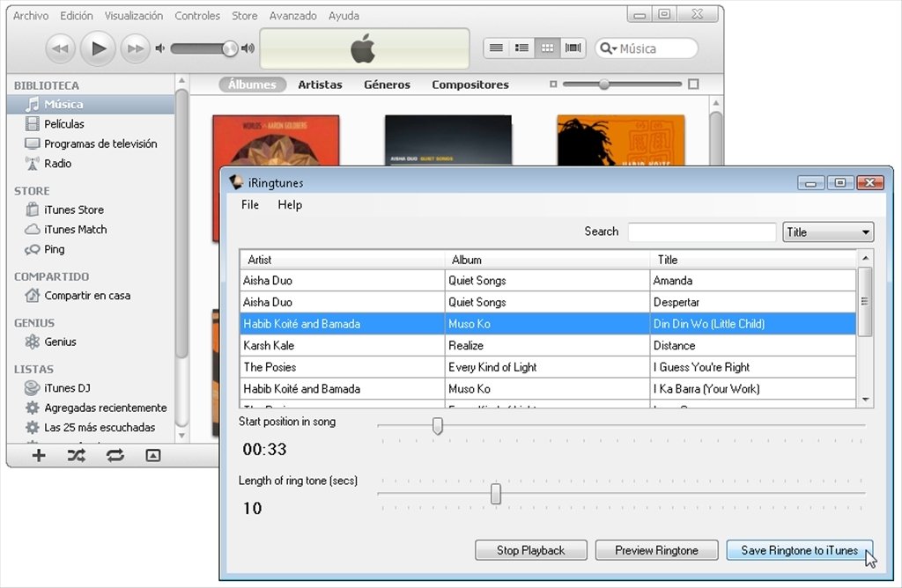The height and width of the screenshot is (588, 902).
Task: Open Genius in the iTunes sidebar
Action: click(91, 342)
